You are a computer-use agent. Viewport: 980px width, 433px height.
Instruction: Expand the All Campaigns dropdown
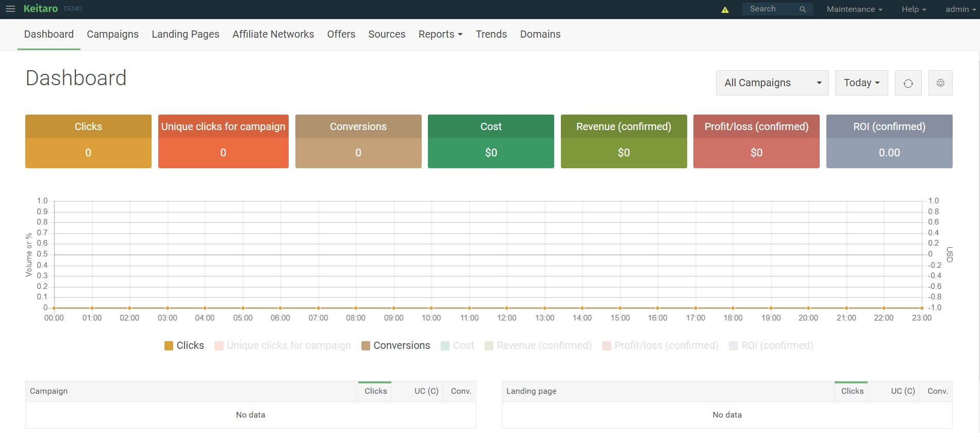click(772, 83)
